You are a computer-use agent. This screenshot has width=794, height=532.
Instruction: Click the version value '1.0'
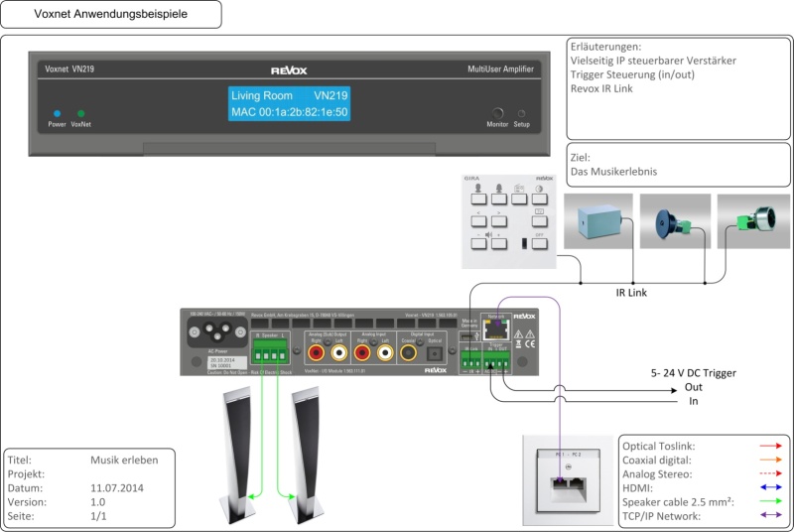97,502
